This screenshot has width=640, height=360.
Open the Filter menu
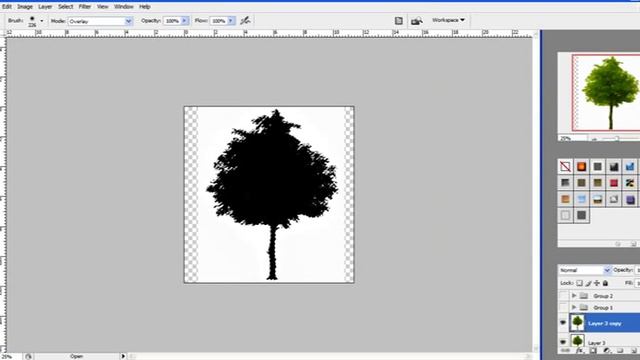(84, 7)
